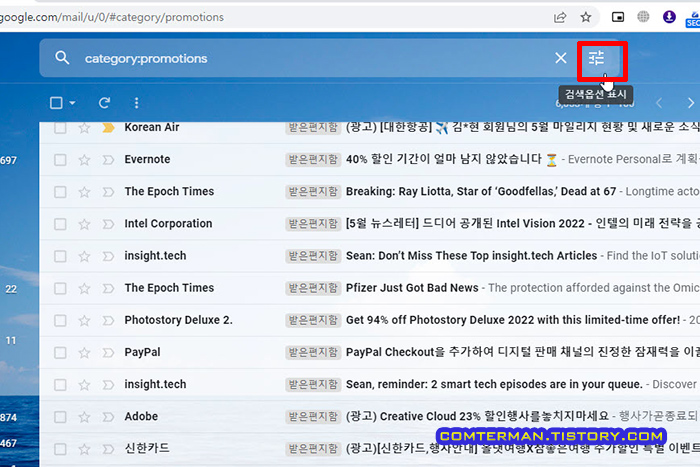Screen dimensions: 700x467
Task: Click the 받은편지함 label on Evernote row
Action: coord(313,160)
